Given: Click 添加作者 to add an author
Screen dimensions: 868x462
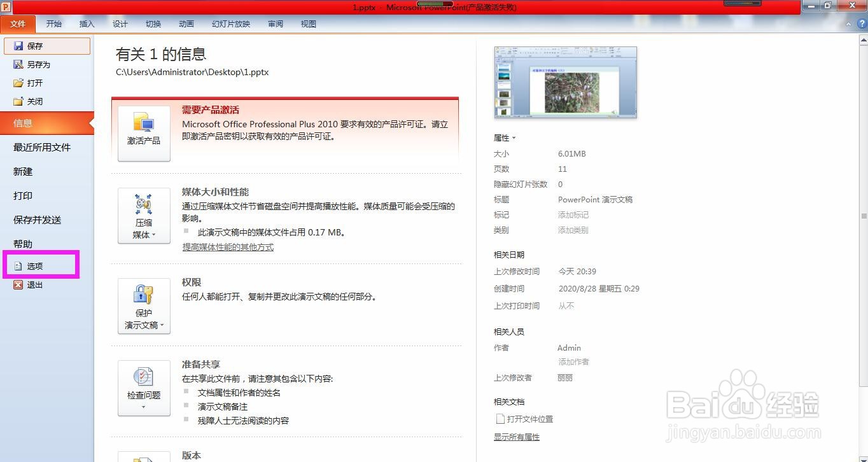Looking at the screenshot, I should pos(574,361).
